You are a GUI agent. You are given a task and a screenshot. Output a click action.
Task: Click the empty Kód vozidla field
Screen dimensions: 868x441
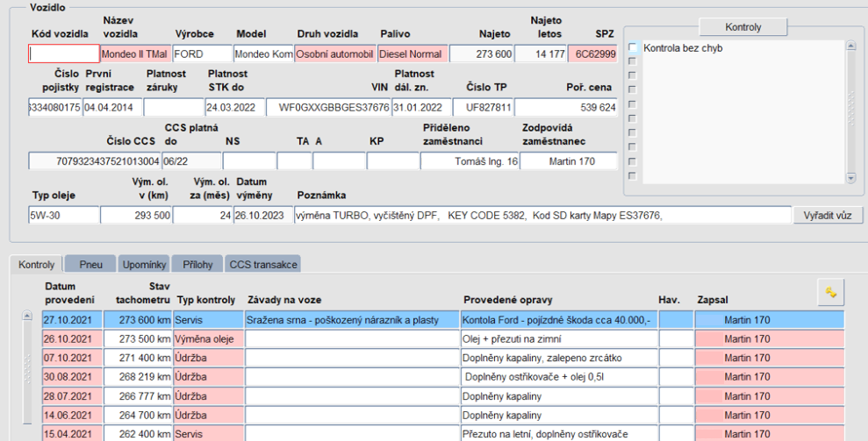pos(63,53)
